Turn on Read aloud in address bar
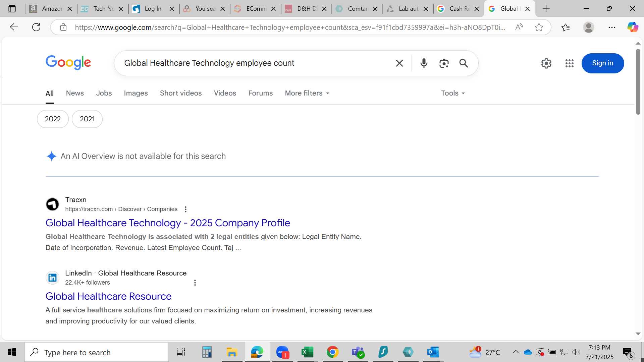Viewport: 644px width, 362px height. [519, 27]
